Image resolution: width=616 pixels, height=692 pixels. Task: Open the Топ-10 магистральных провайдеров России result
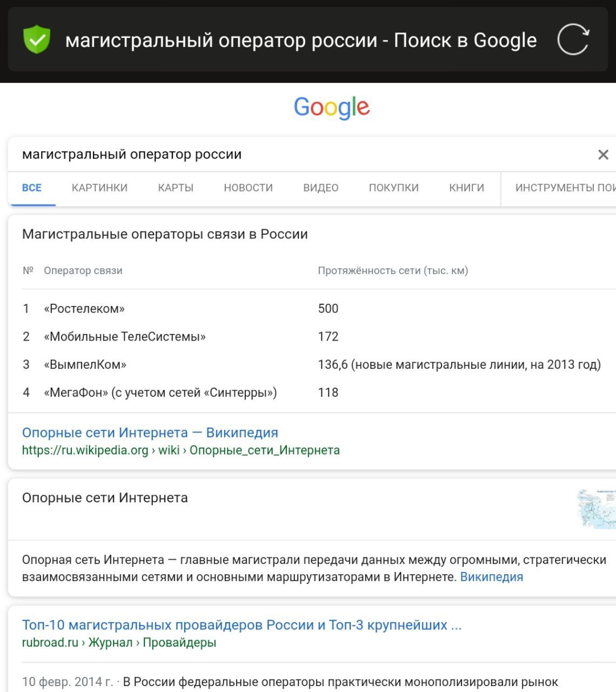coord(242,625)
